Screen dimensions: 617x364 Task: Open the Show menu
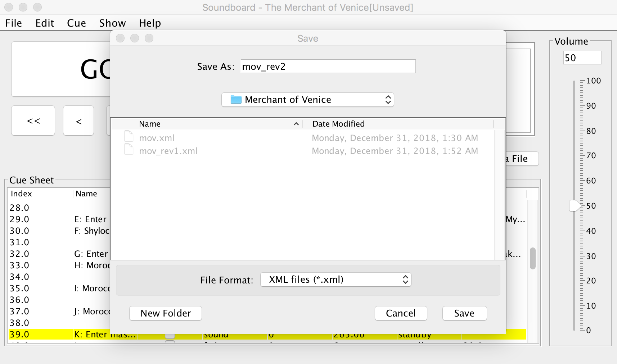[113, 23]
